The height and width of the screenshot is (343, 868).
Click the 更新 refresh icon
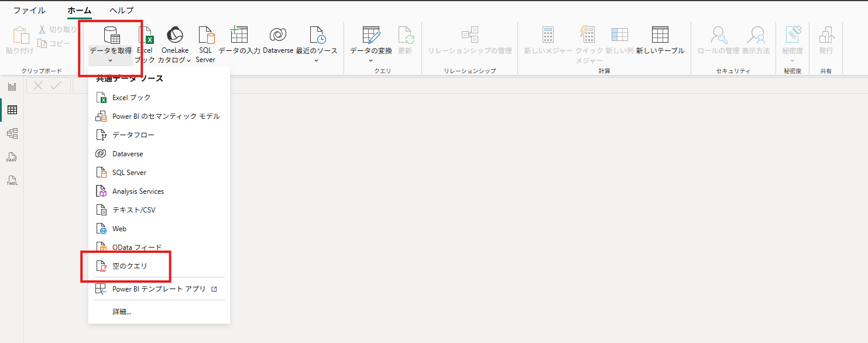pos(406,35)
